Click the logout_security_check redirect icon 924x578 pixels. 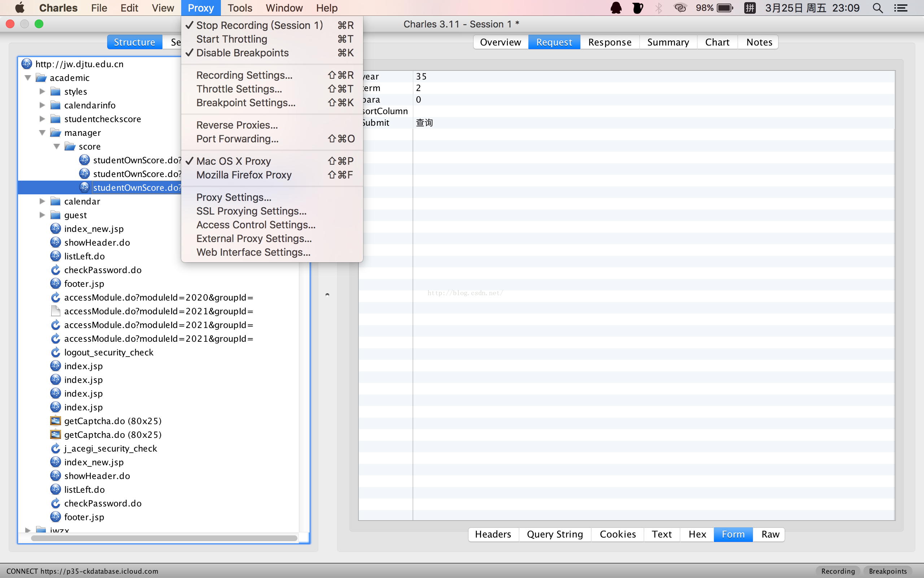pos(56,352)
